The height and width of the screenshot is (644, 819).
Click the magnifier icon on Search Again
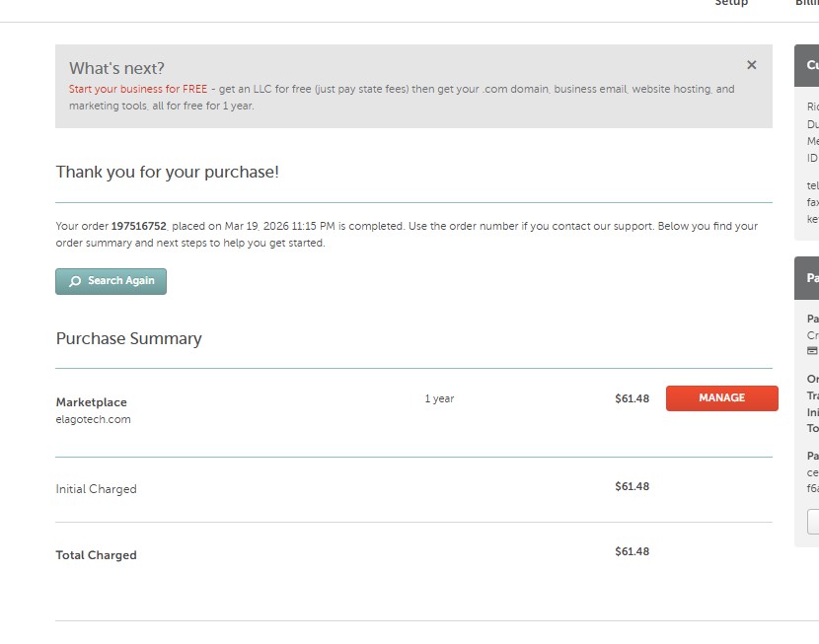[x=75, y=281]
